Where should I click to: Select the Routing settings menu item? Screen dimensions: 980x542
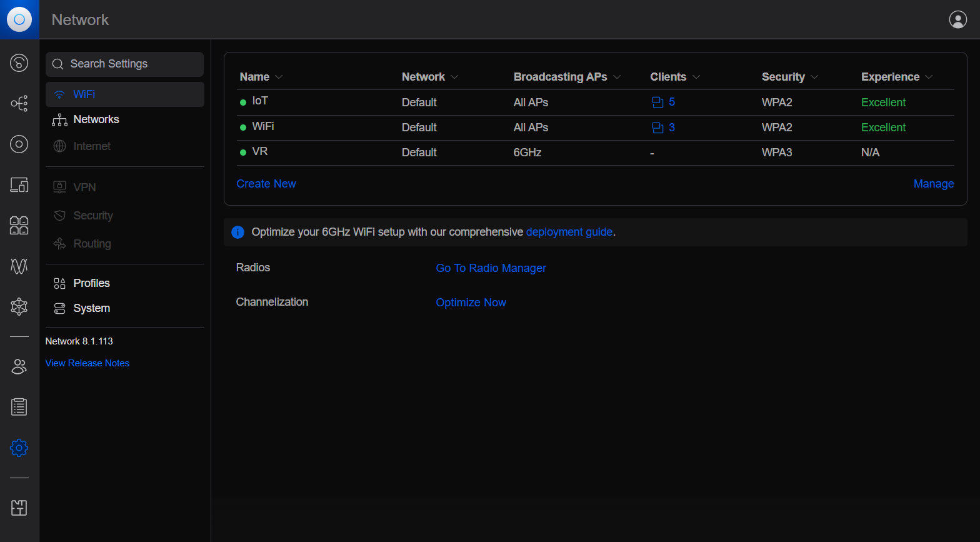click(125, 244)
